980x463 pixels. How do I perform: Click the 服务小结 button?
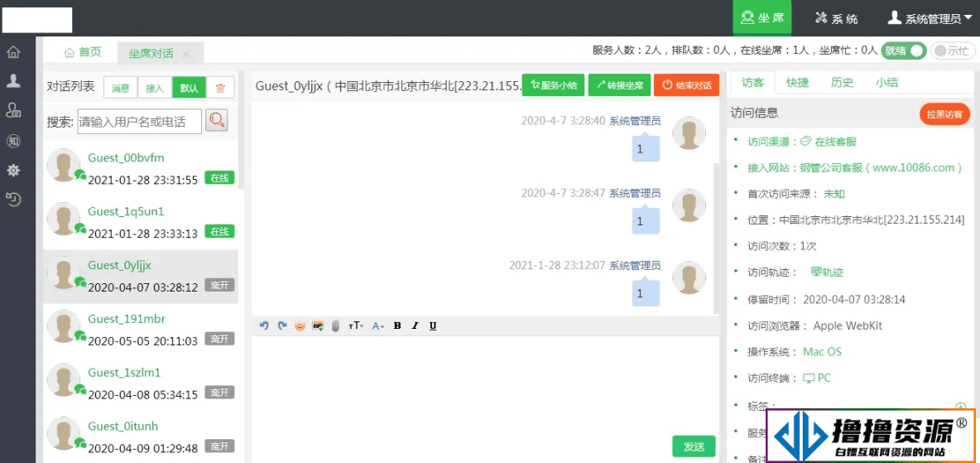coord(553,85)
